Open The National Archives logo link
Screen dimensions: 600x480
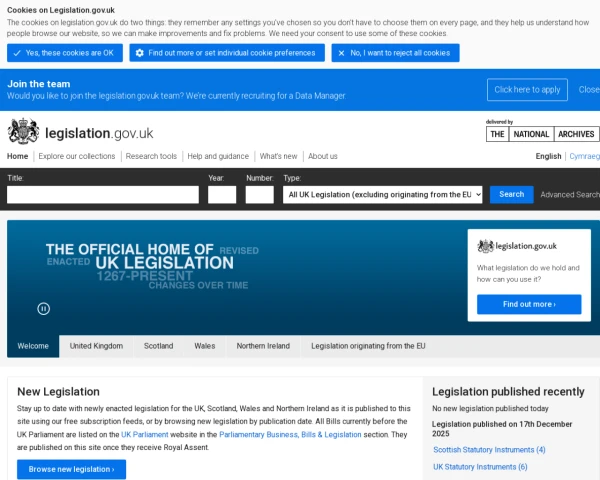542,131
